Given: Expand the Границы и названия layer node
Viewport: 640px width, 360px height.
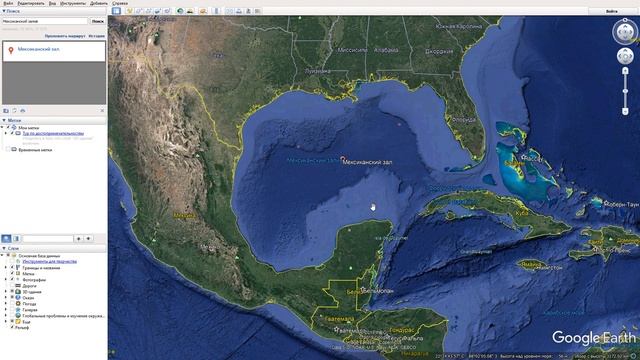Looking at the screenshot, I should click(6, 268).
